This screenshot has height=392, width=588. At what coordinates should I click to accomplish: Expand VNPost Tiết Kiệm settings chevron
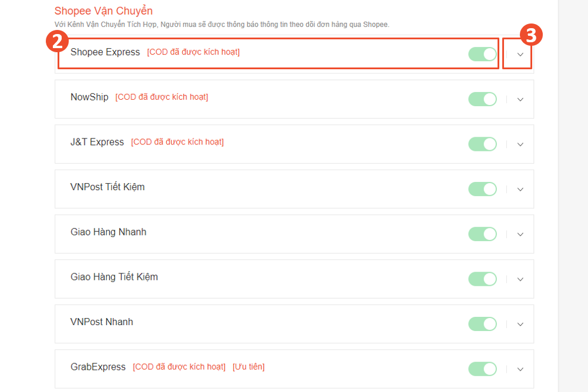(x=520, y=190)
